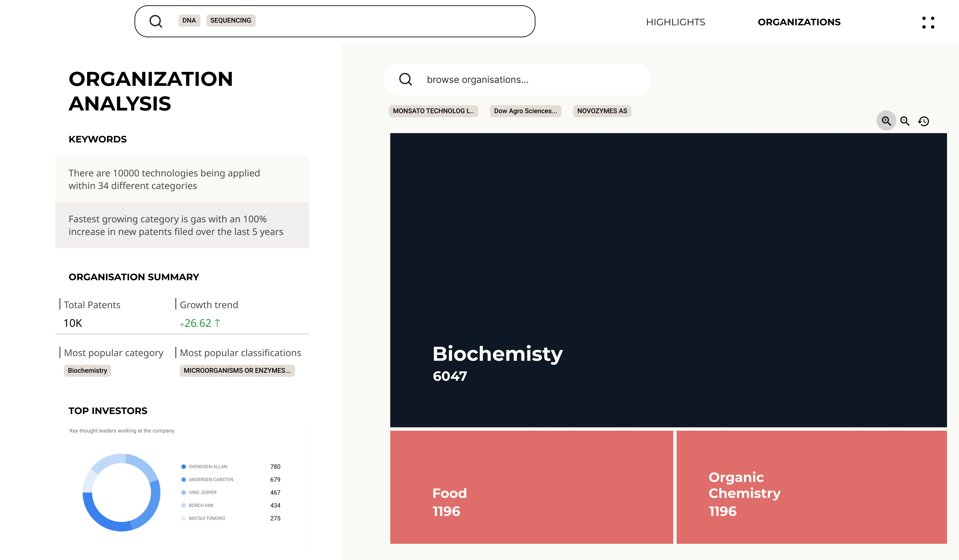Select the Organic Chemistry treemap tile

click(811, 487)
